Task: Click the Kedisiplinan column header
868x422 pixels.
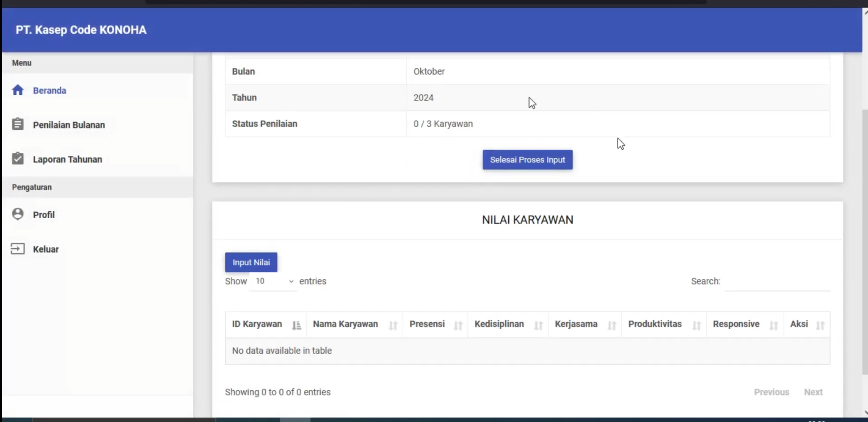Action: pyautogui.click(x=508, y=324)
